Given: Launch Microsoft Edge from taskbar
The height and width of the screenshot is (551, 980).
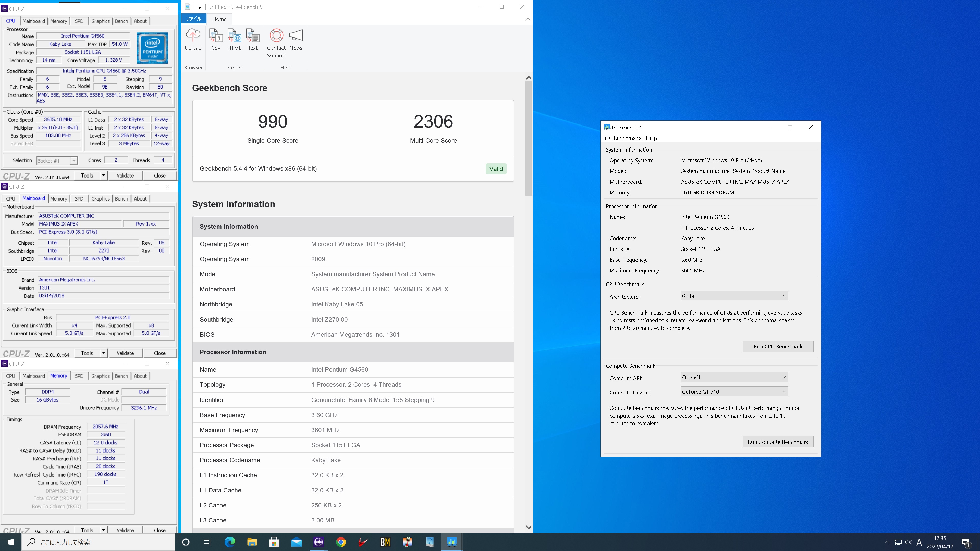Looking at the screenshot, I should [230, 542].
